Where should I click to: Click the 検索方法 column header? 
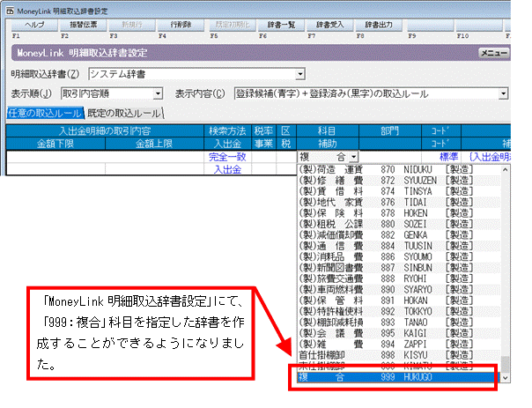point(227,131)
